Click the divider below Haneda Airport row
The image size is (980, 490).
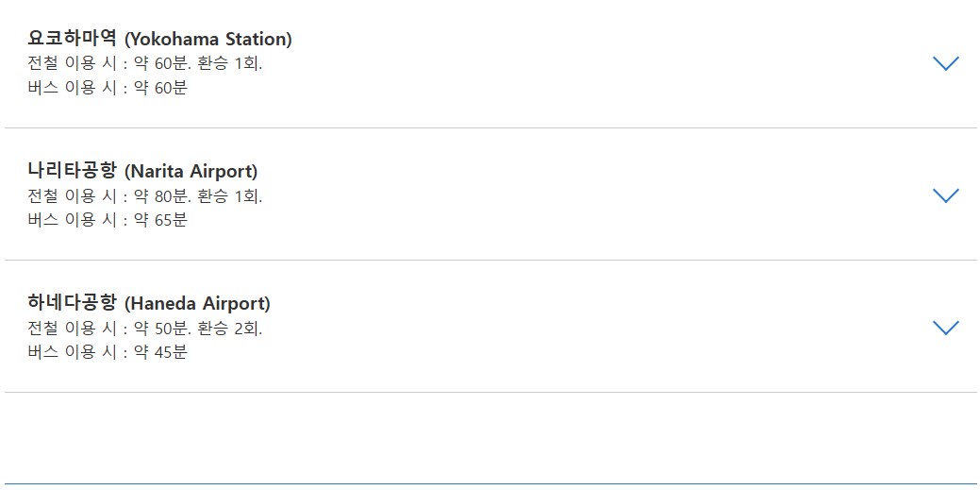point(490,393)
